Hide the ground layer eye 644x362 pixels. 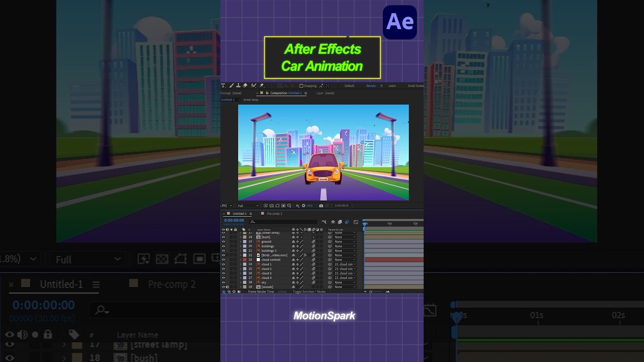coord(223,242)
